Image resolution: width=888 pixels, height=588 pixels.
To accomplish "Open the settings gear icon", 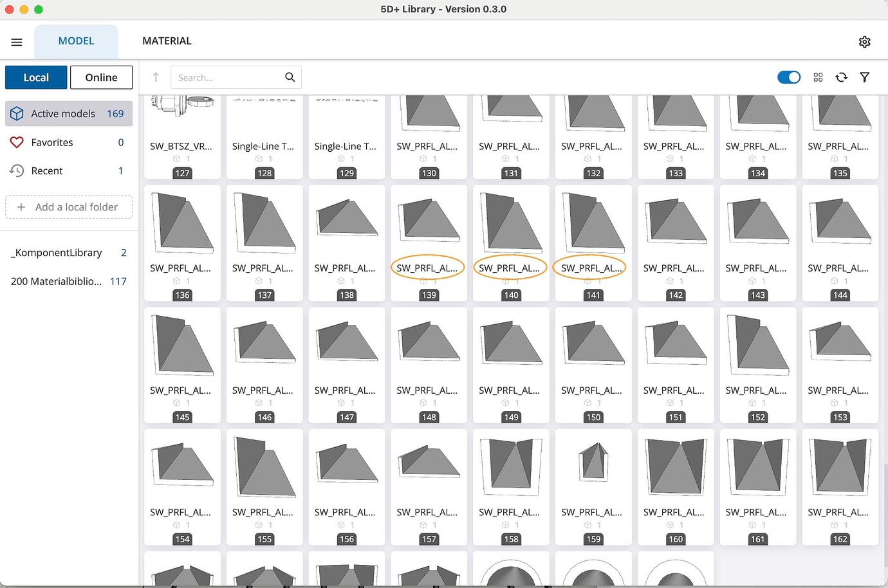I will coord(865,41).
